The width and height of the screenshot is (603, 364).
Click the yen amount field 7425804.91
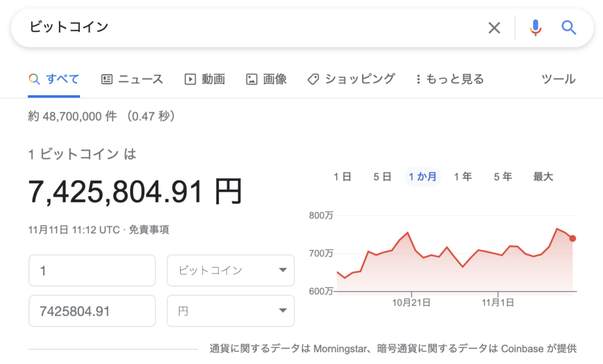(x=92, y=310)
